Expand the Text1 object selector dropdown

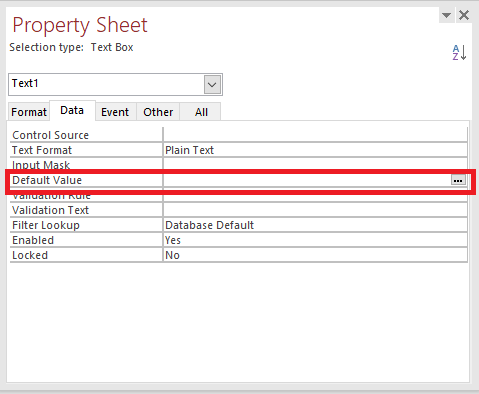[x=212, y=85]
